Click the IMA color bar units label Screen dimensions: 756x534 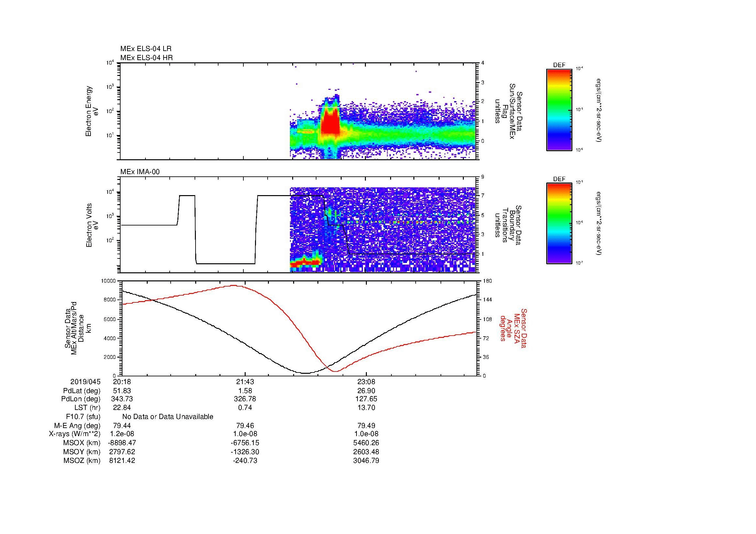[x=599, y=224]
